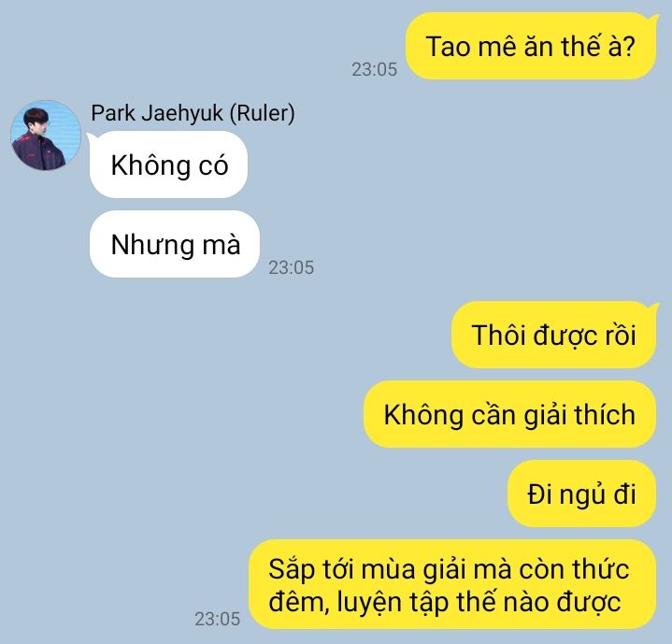The height and width of the screenshot is (644, 672).
Task: Click the 23:05 timestamp beside the last message
Action: [x=217, y=619]
